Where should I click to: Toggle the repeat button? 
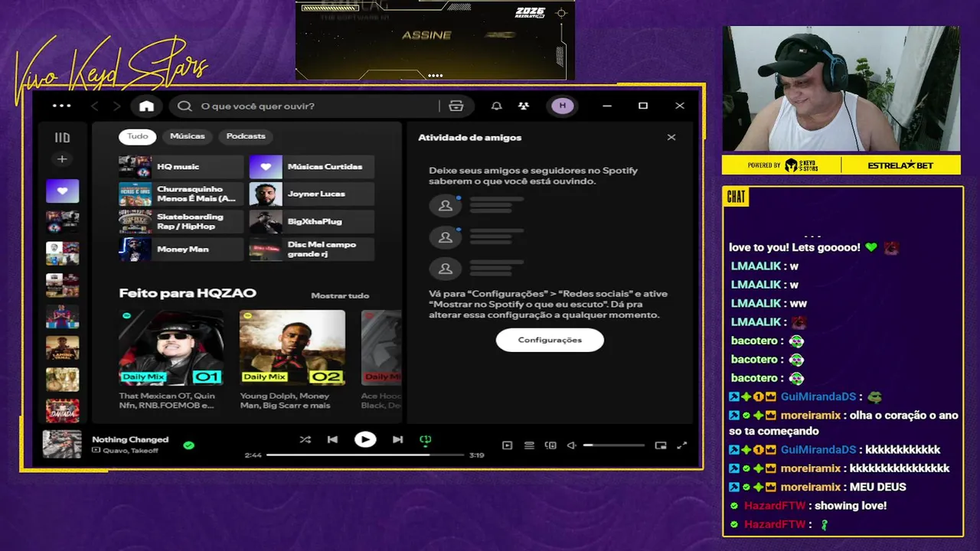point(426,439)
